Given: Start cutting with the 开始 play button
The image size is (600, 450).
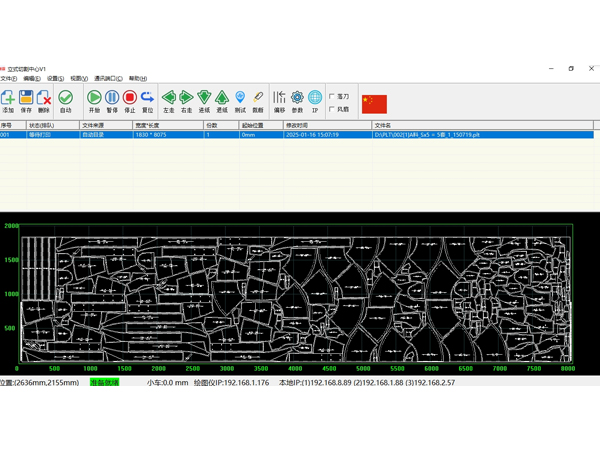Looking at the screenshot, I should click(x=94, y=99).
